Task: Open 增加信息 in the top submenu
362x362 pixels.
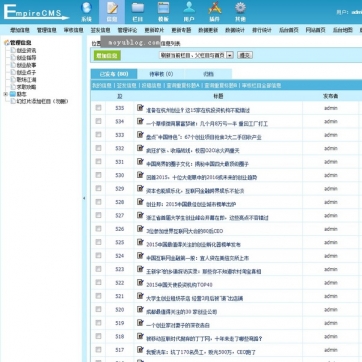Action: pos(20,30)
